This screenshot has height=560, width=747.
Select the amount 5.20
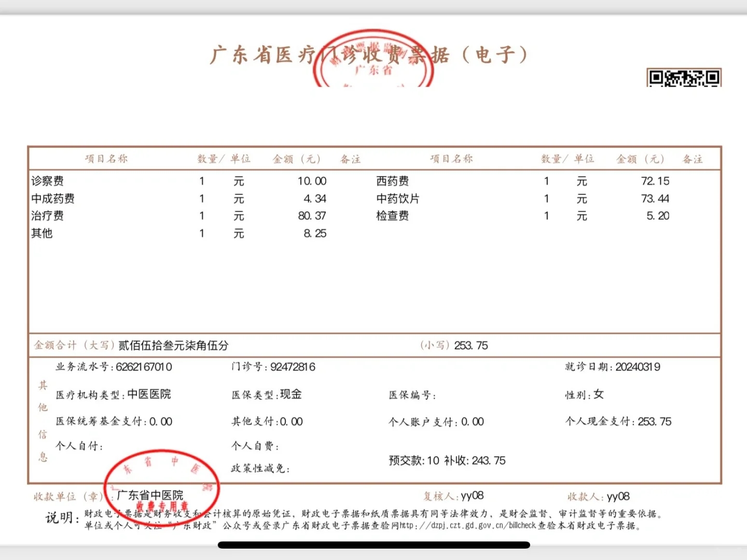click(x=658, y=216)
